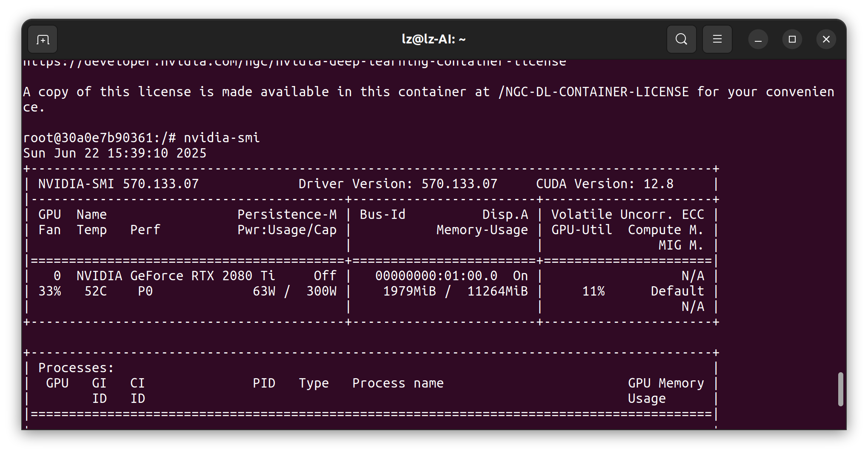Click the Processes table header
This screenshot has height=454, width=868.
coord(75,367)
